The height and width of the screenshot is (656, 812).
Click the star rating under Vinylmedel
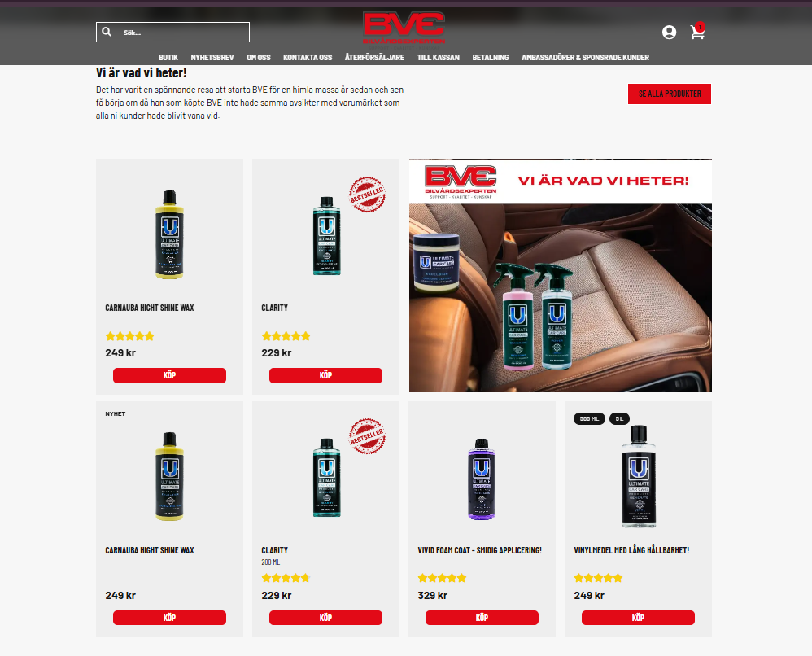pyautogui.click(x=598, y=578)
